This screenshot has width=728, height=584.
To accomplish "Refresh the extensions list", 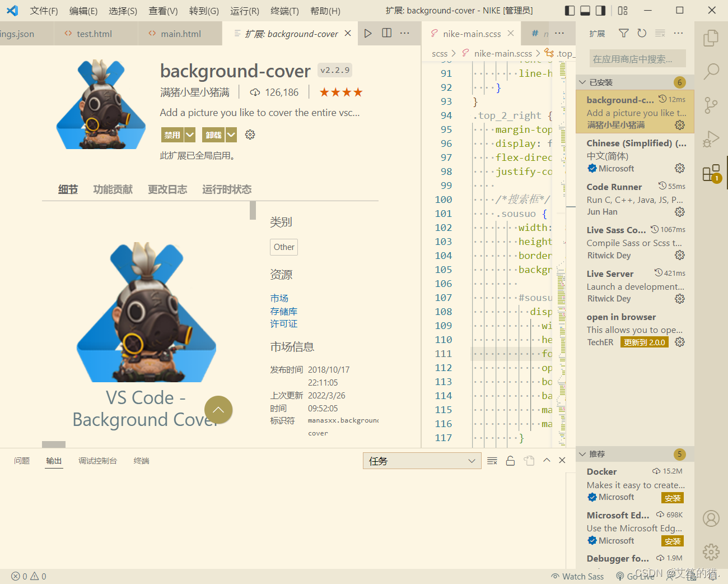I will pos(642,34).
